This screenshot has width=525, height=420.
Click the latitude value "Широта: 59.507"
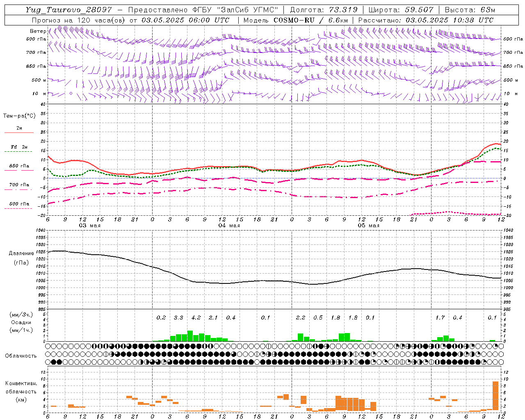(401, 10)
